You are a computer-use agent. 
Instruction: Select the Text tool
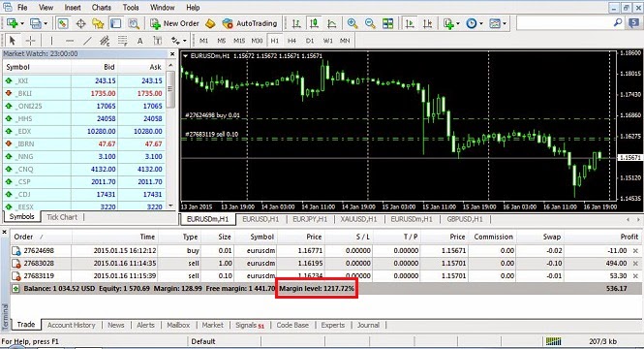(140, 41)
